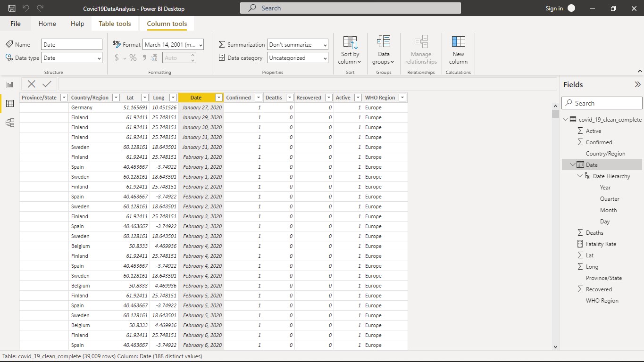Click the Sort by column icon
644x362 pixels.
tap(350, 42)
